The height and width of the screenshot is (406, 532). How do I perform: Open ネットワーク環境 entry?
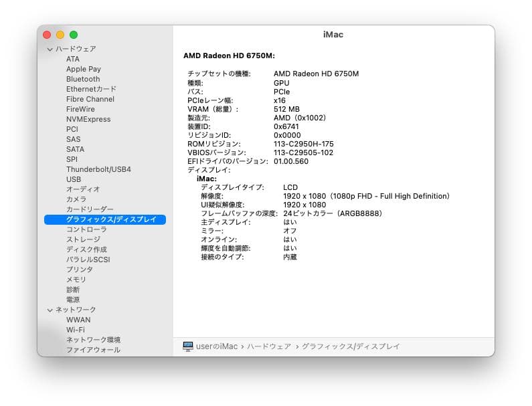93,340
